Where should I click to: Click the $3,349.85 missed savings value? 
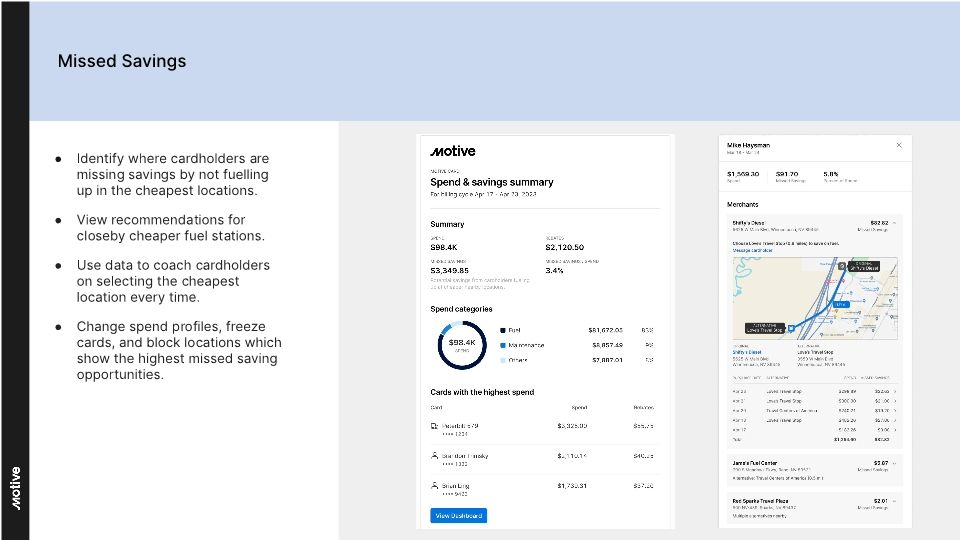[449, 271]
